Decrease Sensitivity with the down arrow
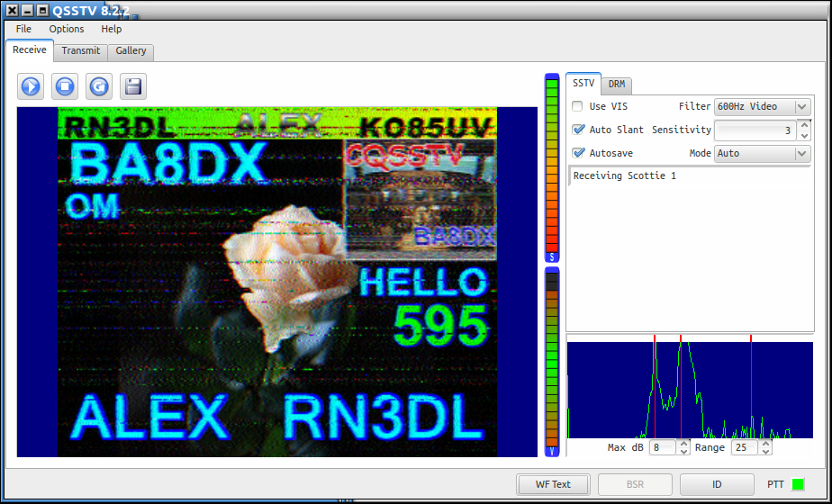832x504 pixels. (804, 135)
